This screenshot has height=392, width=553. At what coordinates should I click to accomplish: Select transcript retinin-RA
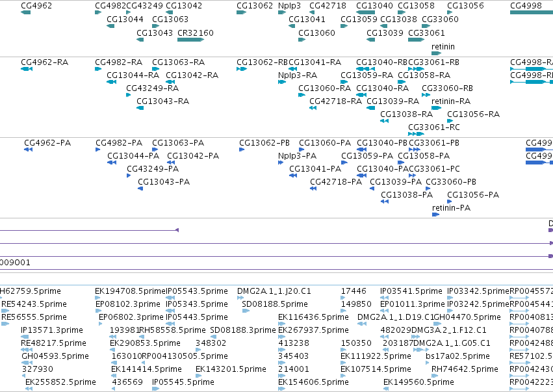pyautogui.click(x=451, y=101)
